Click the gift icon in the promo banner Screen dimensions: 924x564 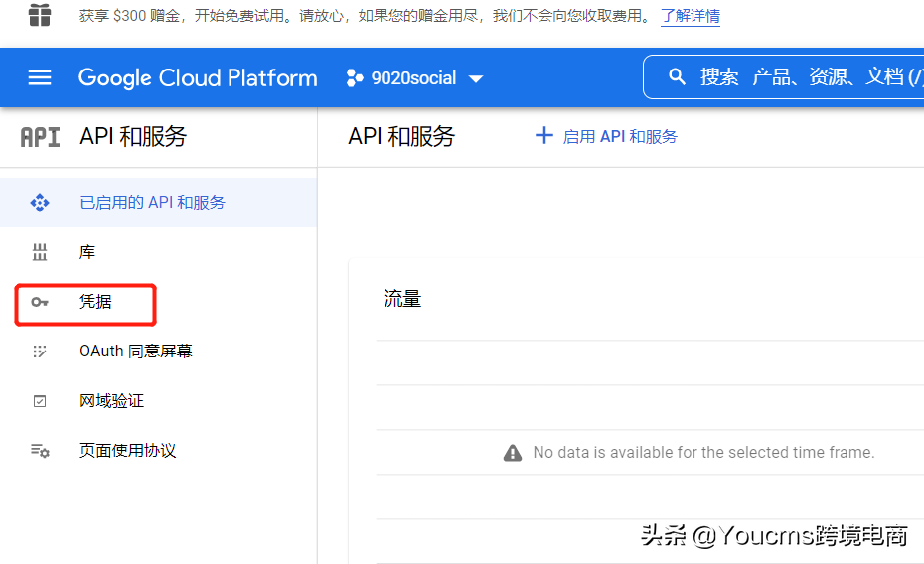pyautogui.click(x=40, y=15)
